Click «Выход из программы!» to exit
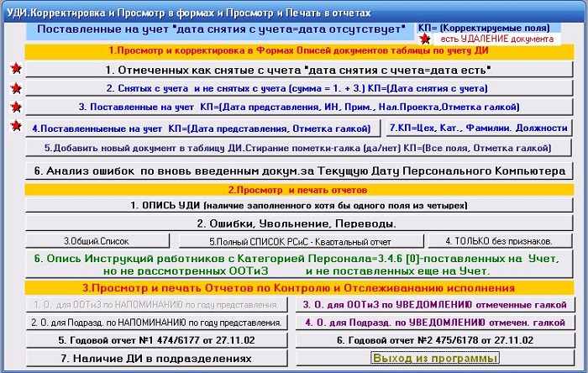 [433, 358]
